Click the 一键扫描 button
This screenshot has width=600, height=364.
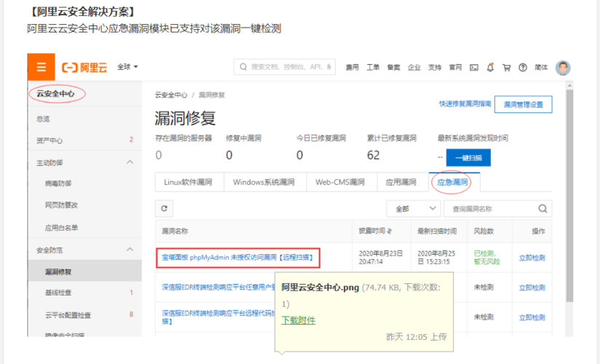[468, 158]
